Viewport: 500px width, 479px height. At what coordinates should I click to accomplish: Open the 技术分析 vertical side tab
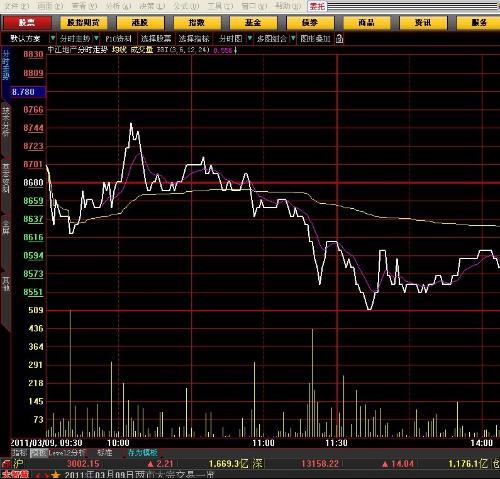[6, 122]
